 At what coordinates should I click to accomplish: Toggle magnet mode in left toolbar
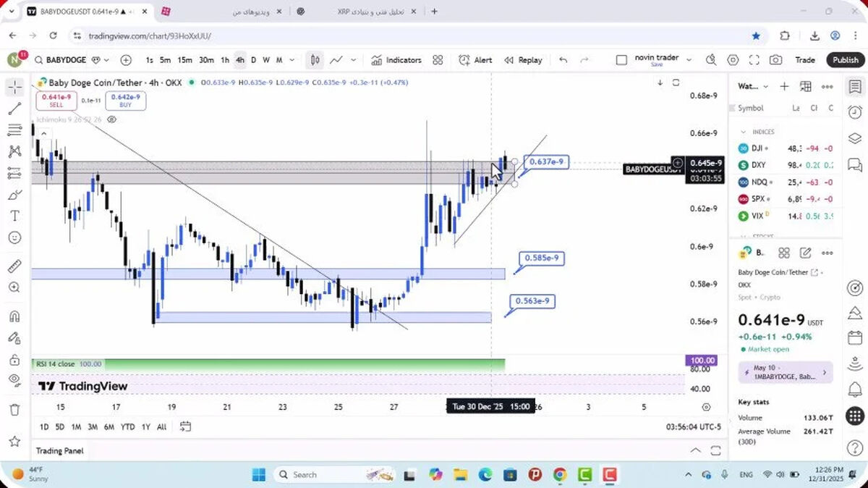coord(14,316)
